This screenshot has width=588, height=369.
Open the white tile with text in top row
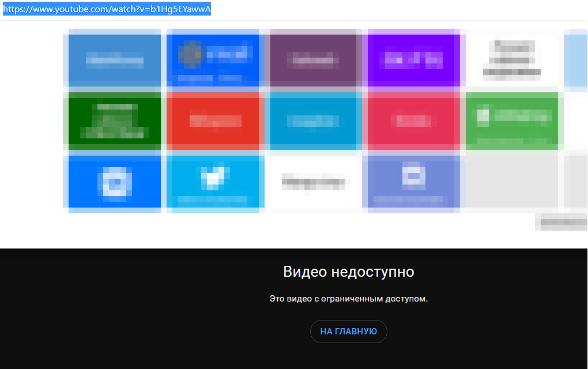(x=512, y=59)
